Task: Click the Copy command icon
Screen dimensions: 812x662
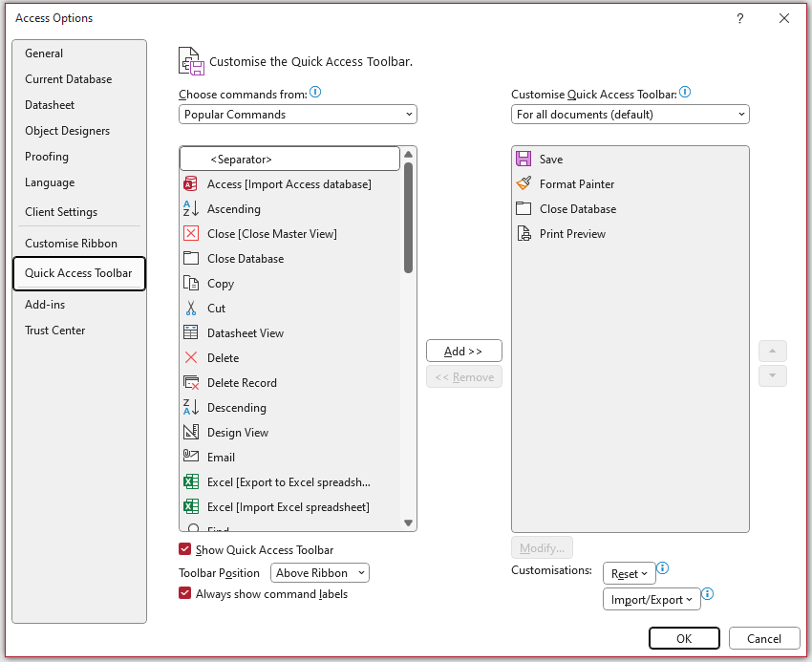Action: click(190, 284)
